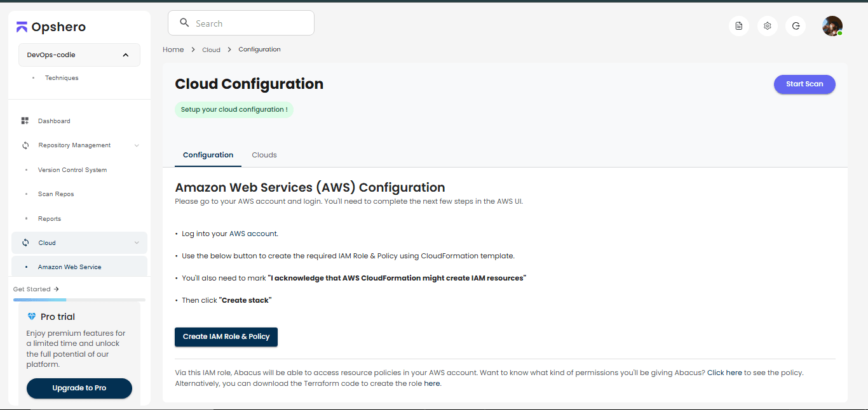Image resolution: width=868 pixels, height=410 pixels.
Task: Focus the Search input field
Action: [248, 23]
